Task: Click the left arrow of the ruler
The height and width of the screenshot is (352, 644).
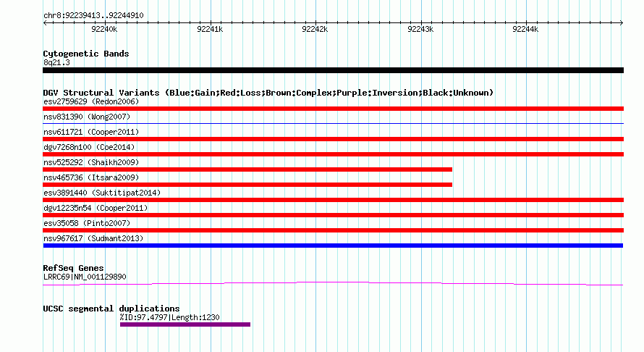Action: click(x=45, y=23)
